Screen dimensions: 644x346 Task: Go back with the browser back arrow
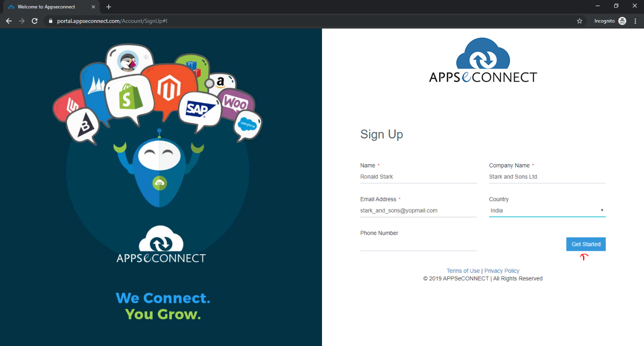pyautogui.click(x=8, y=21)
